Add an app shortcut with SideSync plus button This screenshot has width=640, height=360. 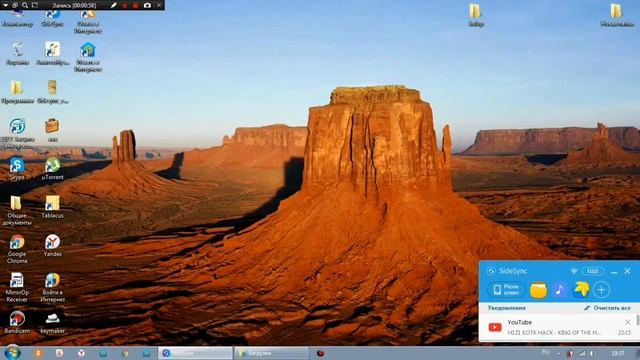[x=601, y=290]
